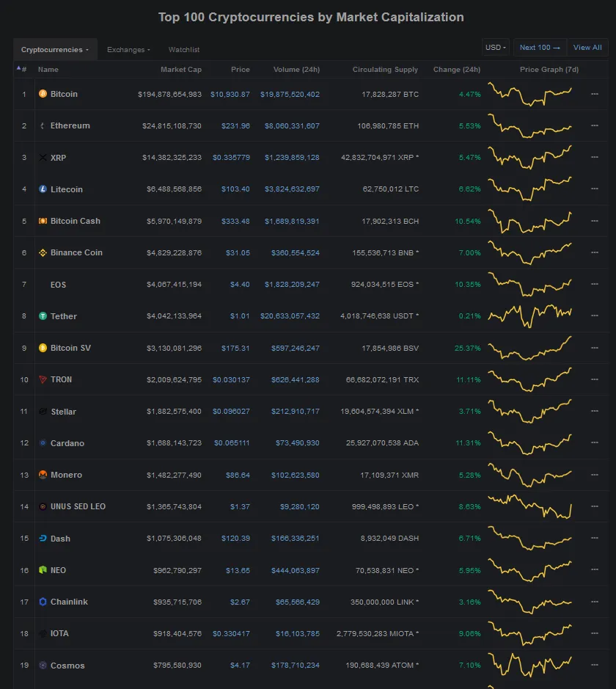Click the Bitcoin SV logo icon
Screen dimensions: 616x689
43,348
